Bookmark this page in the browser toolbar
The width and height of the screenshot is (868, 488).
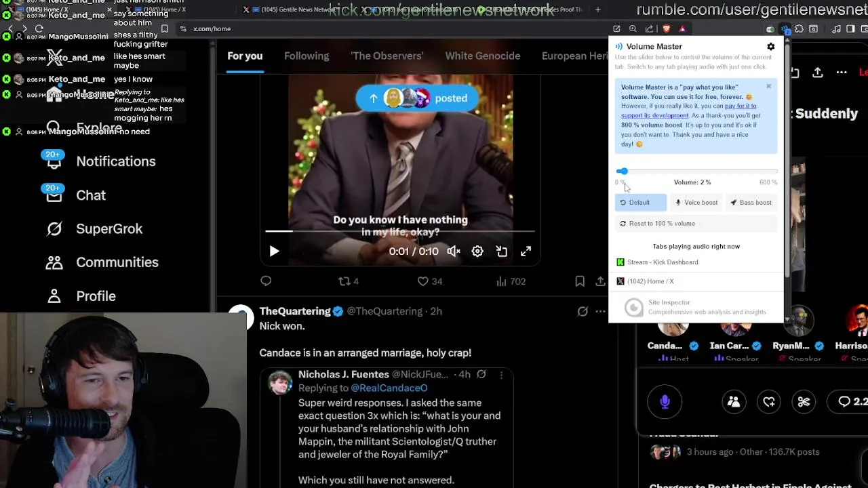click(164, 28)
